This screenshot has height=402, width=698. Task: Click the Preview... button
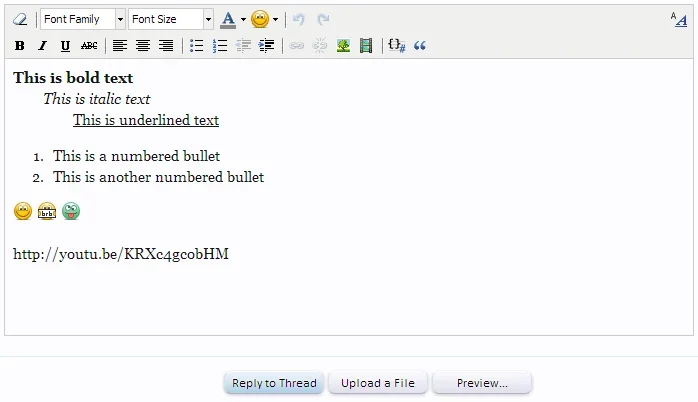click(482, 383)
